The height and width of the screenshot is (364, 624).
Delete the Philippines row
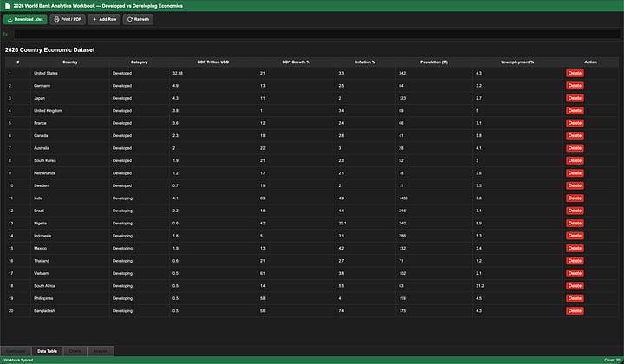coord(575,298)
